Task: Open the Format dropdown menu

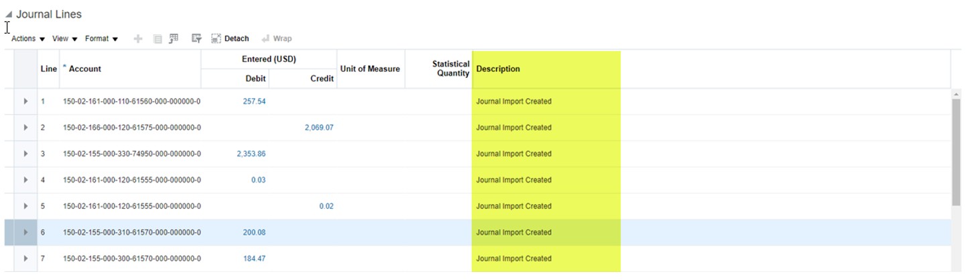Action: pos(101,39)
